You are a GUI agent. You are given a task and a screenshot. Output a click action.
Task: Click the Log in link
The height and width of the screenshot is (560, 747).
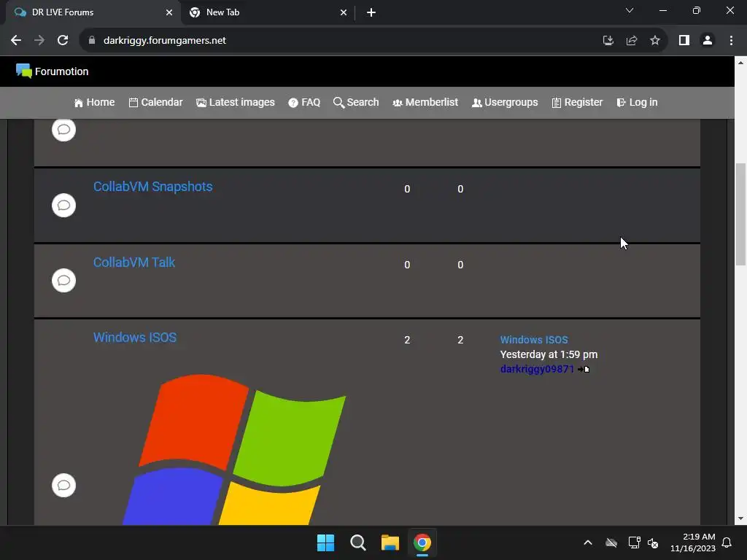coord(637,102)
